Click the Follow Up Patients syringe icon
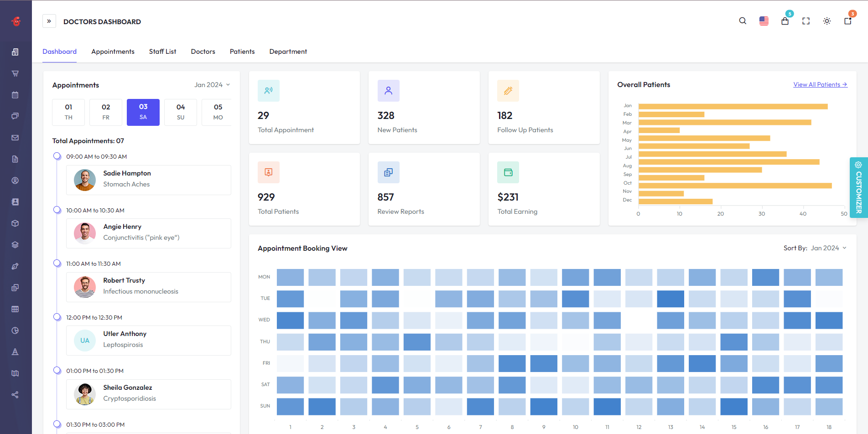 (508, 91)
